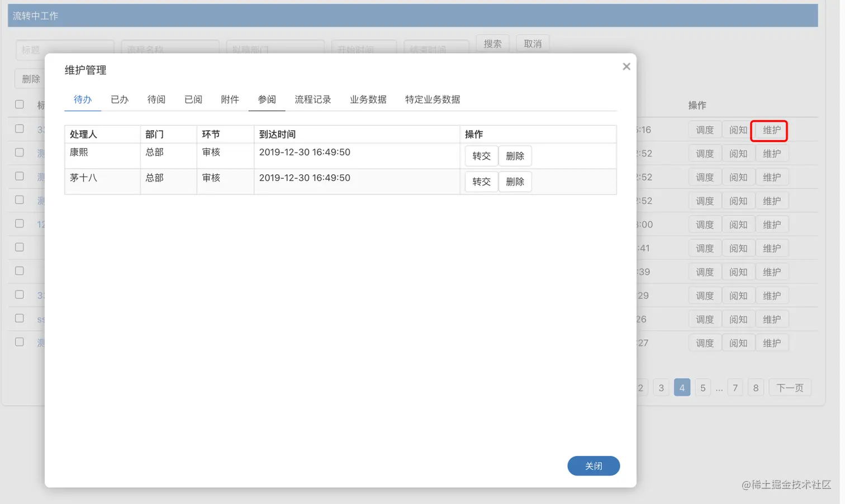The width and height of the screenshot is (845, 504).
Task: Go to the 已阅 tab
Action: coord(193,99)
